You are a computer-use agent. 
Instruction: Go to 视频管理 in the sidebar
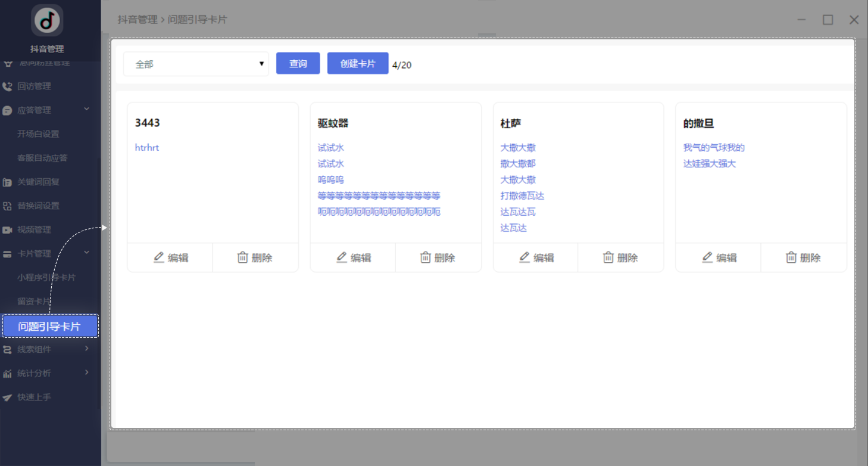34,229
